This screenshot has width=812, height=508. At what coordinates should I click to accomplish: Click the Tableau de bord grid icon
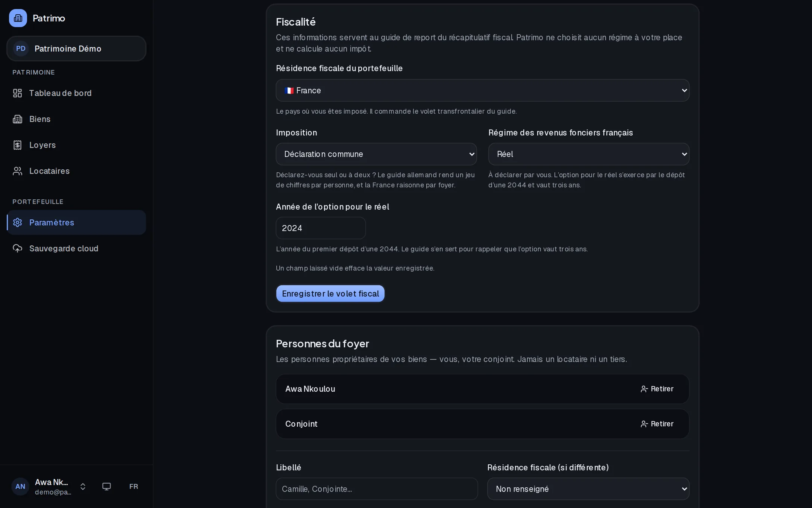[18, 93]
